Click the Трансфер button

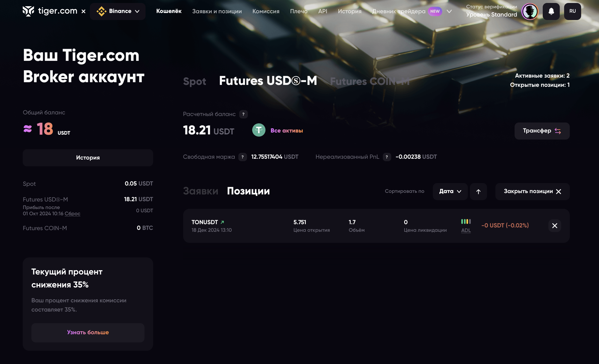point(542,131)
